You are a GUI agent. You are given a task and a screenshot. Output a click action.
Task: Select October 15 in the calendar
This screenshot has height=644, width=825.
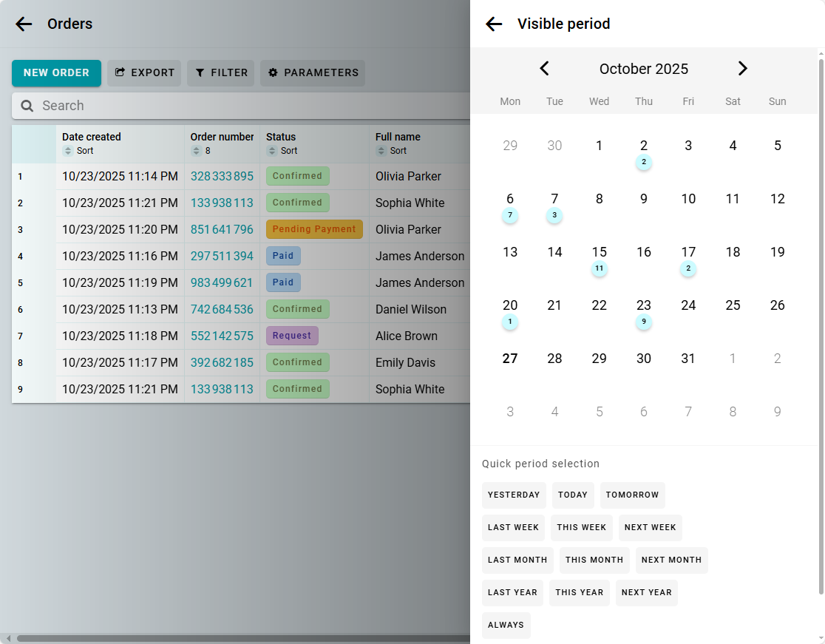point(600,253)
